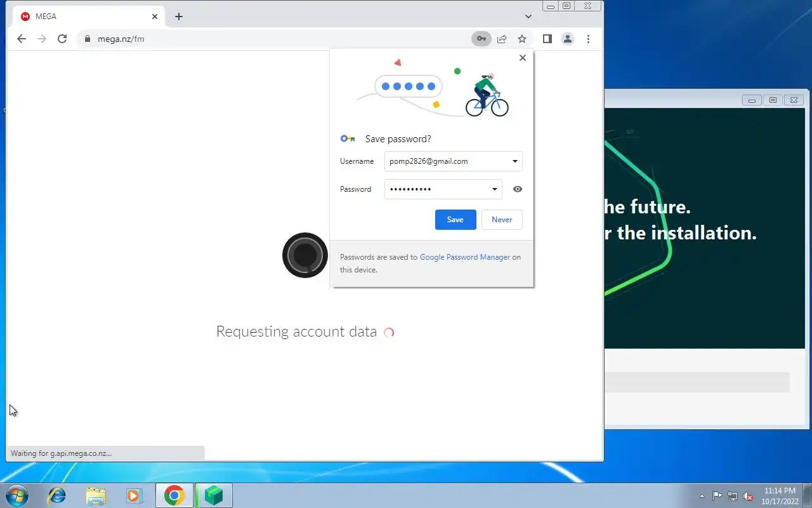Open Windows Explorer folder in taskbar
This screenshot has height=508, width=812.
tap(96, 495)
